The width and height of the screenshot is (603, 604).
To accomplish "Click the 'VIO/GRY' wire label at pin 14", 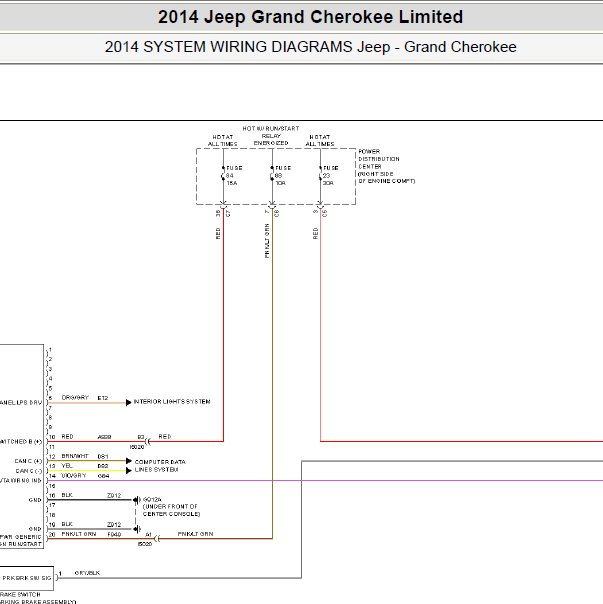I will click(x=74, y=476).
